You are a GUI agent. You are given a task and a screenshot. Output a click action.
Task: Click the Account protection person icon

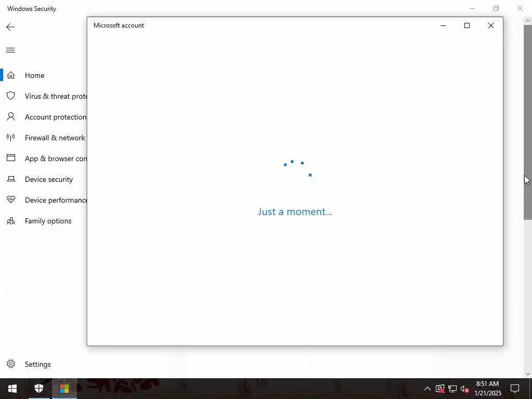11,117
